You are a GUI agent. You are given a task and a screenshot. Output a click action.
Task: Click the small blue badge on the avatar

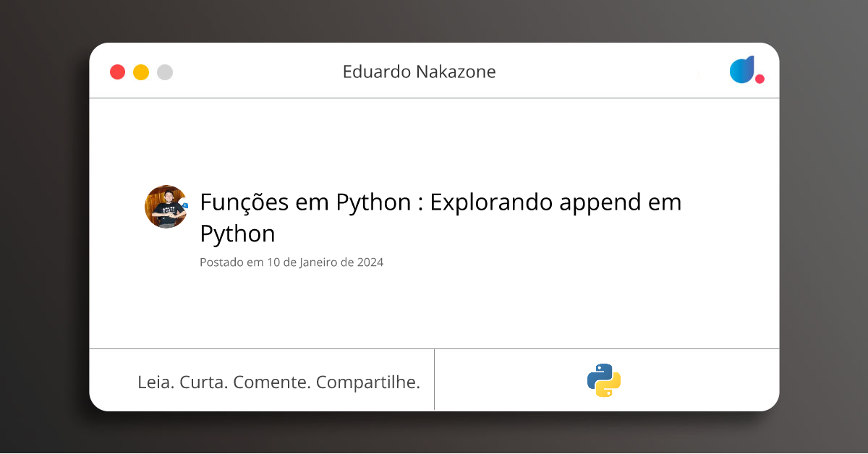(184, 205)
